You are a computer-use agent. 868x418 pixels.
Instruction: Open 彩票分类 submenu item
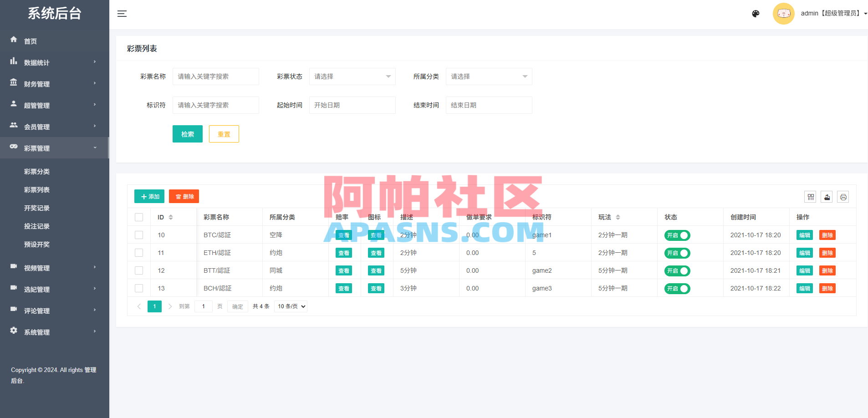coord(37,172)
